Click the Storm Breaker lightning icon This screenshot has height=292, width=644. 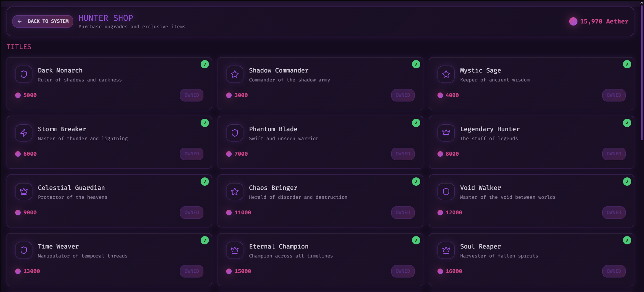pyautogui.click(x=24, y=133)
